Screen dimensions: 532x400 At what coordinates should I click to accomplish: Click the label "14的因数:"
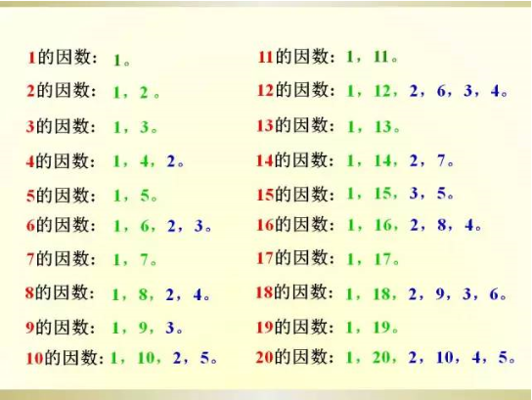[295, 160]
